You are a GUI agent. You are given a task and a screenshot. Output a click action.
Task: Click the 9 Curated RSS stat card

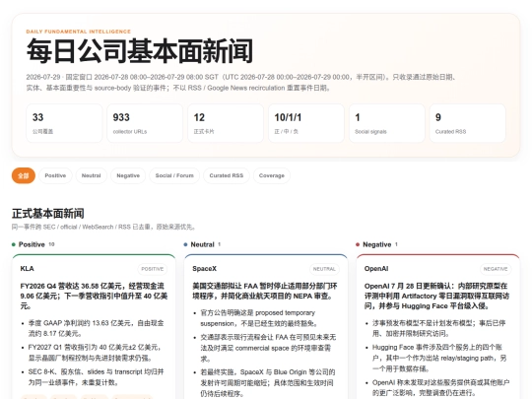(x=468, y=123)
